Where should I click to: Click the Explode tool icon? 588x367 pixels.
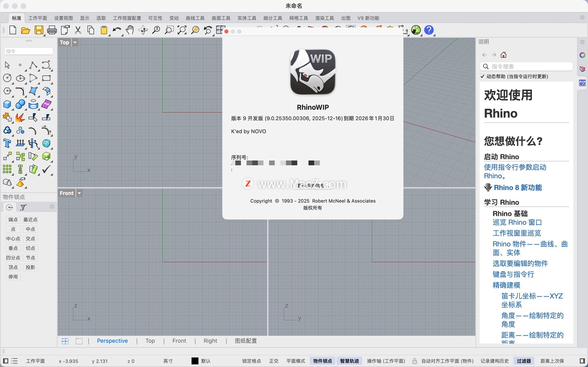coord(20,117)
